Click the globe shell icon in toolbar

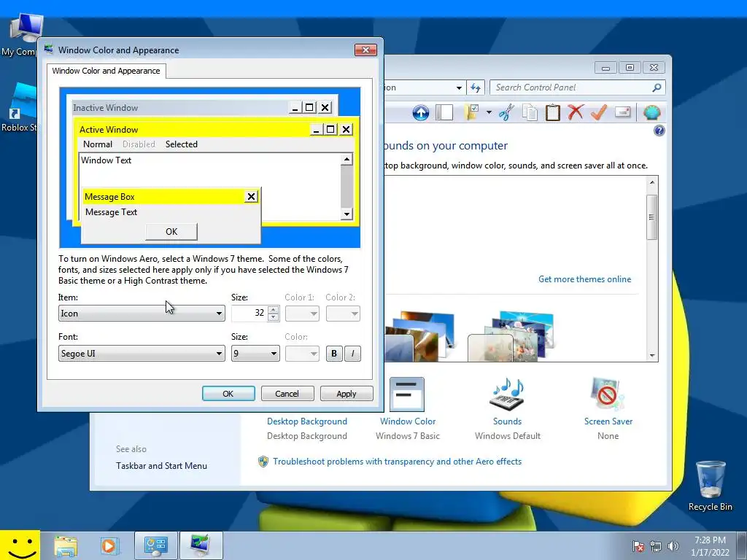pyautogui.click(x=651, y=113)
